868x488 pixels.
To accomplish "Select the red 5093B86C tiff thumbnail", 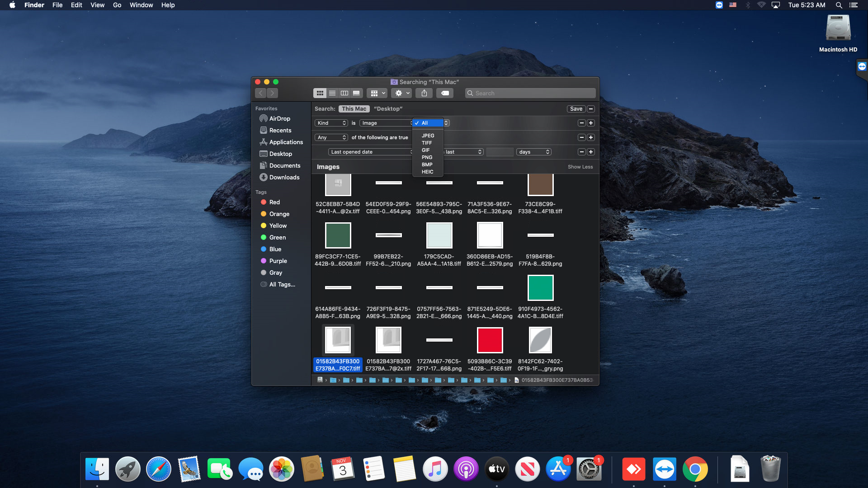I will click(x=490, y=340).
